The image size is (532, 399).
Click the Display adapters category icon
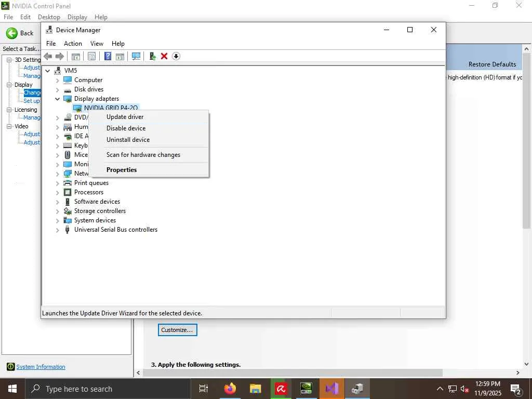point(68,99)
